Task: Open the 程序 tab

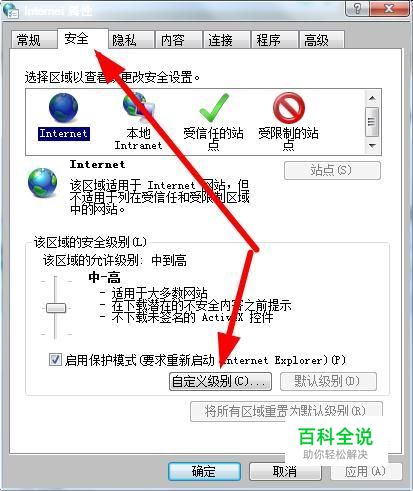Action: (x=274, y=40)
